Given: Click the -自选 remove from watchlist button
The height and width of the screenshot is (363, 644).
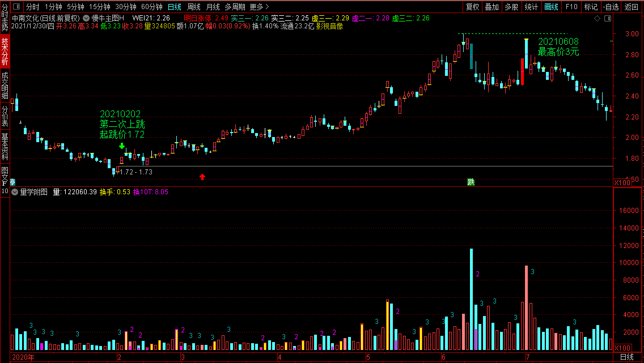Looking at the screenshot, I should coord(612,7).
